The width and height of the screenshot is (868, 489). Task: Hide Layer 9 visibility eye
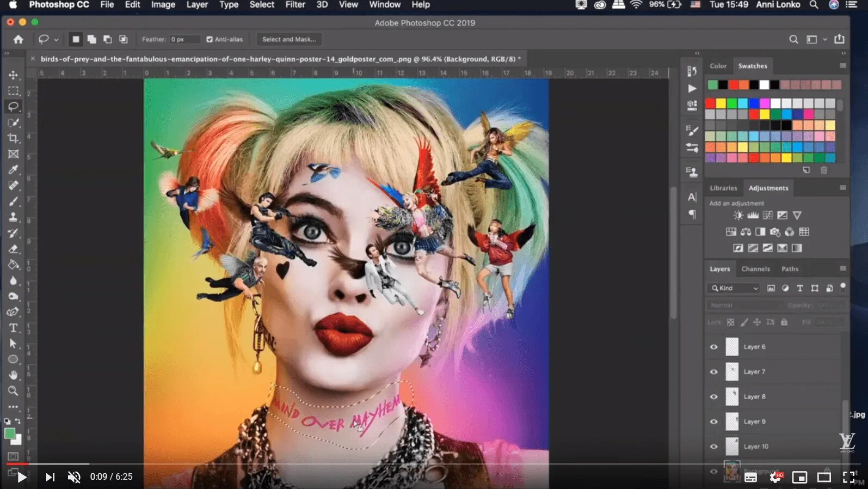click(713, 421)
